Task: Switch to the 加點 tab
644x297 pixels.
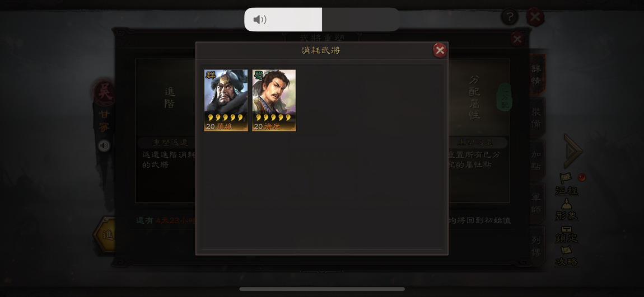Action: click(x=537, y=161)
